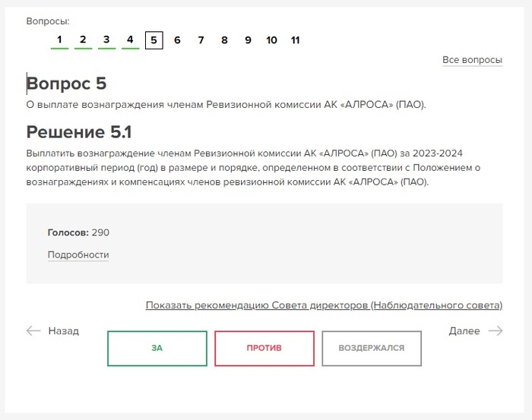Click the left arrow beside Назад
This screenshot has height=420, width=532.
tap(33, 331)
